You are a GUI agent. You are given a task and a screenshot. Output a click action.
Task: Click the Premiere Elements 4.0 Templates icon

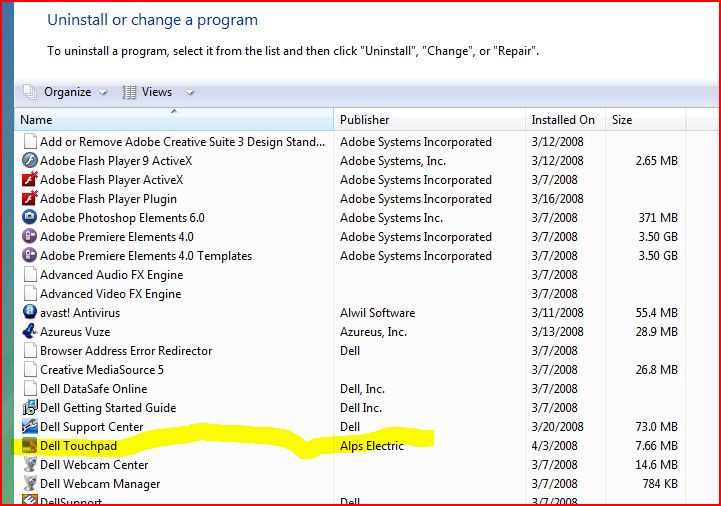click(x=30, y=255)
